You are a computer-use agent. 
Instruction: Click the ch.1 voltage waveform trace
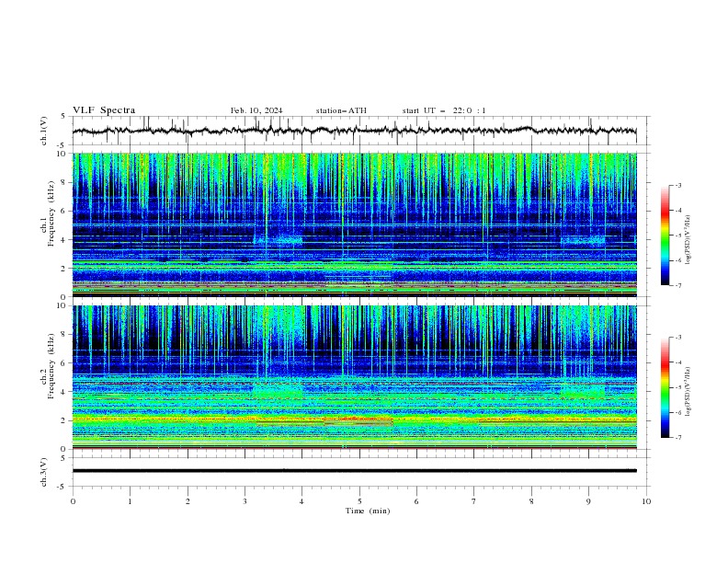point(354,131)
